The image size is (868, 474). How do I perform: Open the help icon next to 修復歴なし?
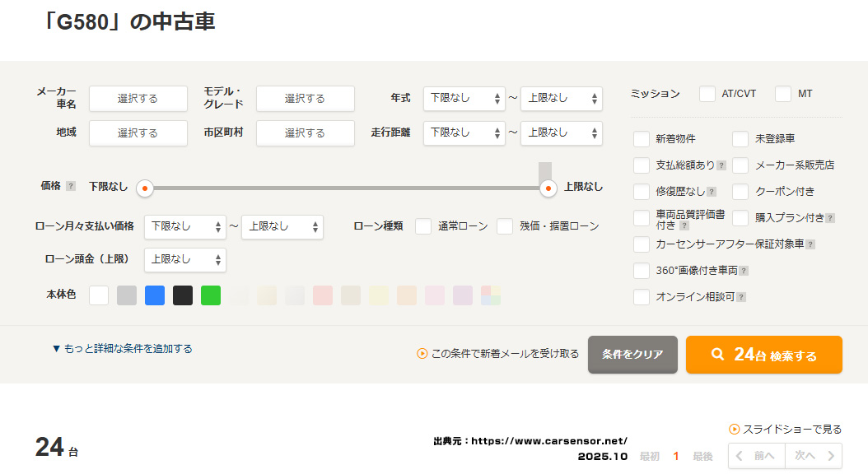(x=712, y=192)
